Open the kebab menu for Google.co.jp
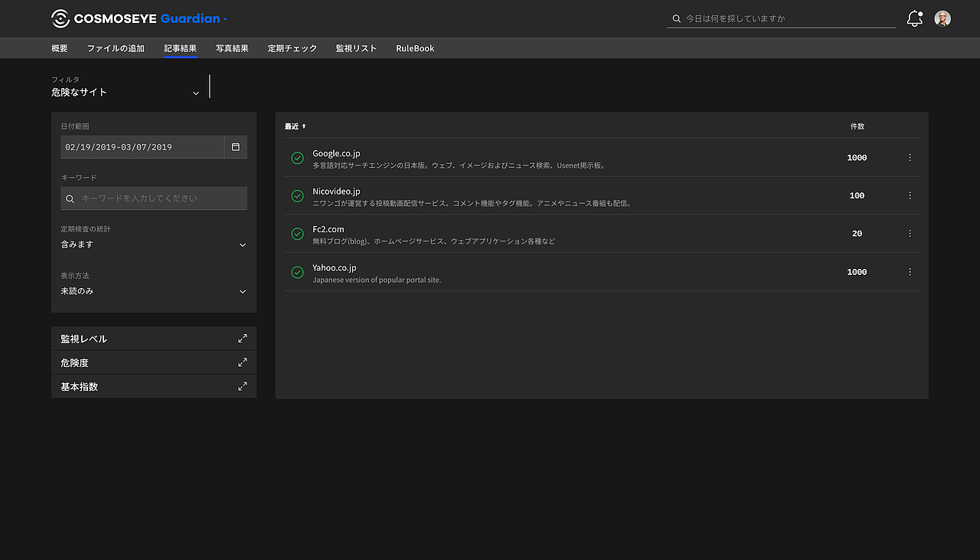Screen dimensions: 980x560 [910, 157]
